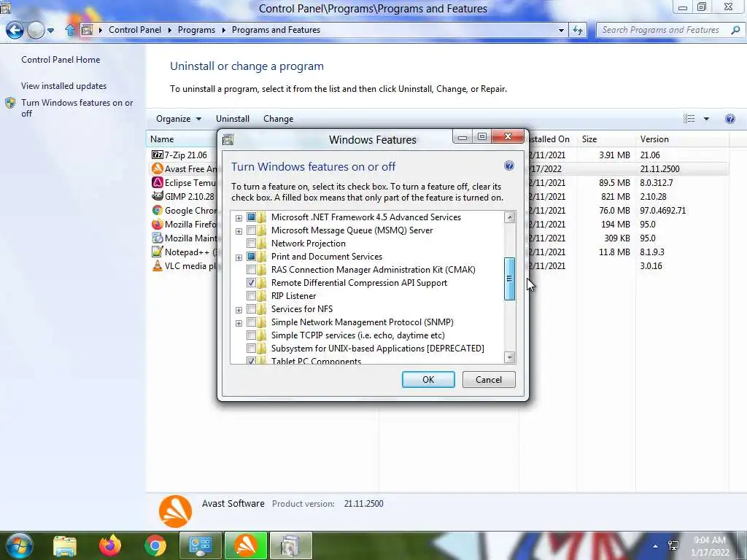The height and width of the screenshot is (560, 747).
Task: Enable Microsoft Message Queue (MSMQ) Server checkbox
Action: [x=251, y=230]
